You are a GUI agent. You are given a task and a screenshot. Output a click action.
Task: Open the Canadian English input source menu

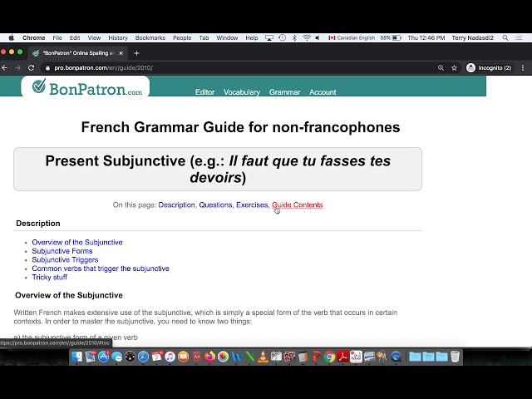point(352,37)
